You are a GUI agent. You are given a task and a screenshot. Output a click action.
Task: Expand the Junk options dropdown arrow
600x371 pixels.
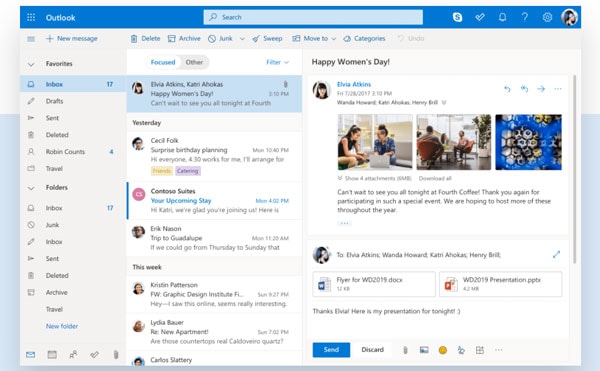(x=242, y=39)
